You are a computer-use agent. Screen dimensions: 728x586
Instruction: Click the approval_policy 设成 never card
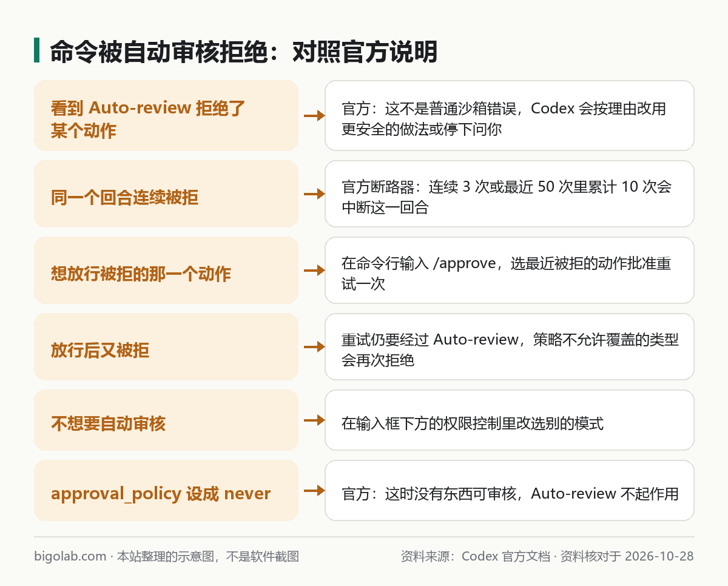click(166, 490)
